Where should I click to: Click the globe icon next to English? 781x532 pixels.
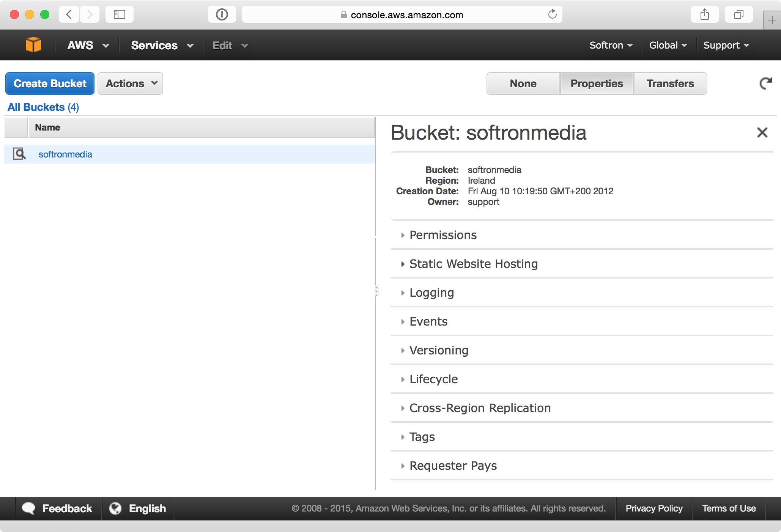point(115,508)
